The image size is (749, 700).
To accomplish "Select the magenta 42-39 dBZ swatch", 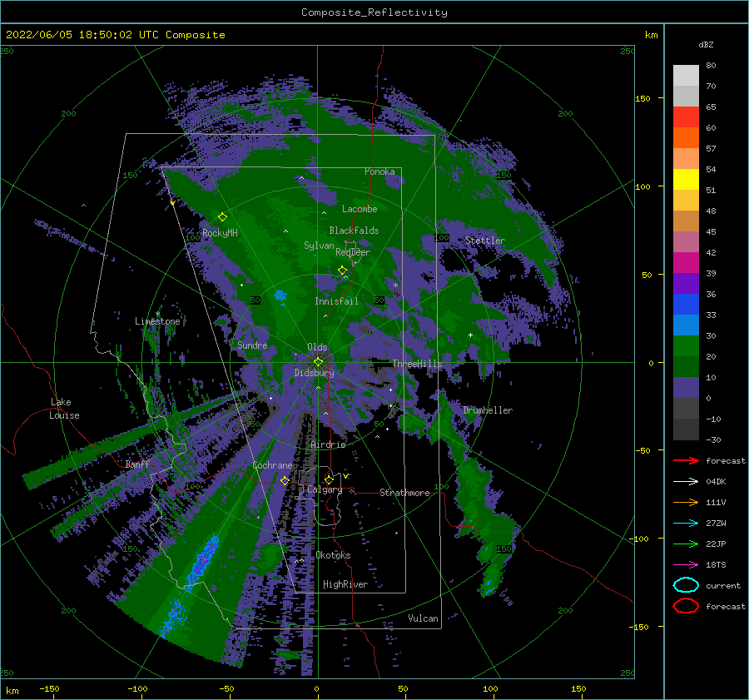I will [x=686, y=262].
